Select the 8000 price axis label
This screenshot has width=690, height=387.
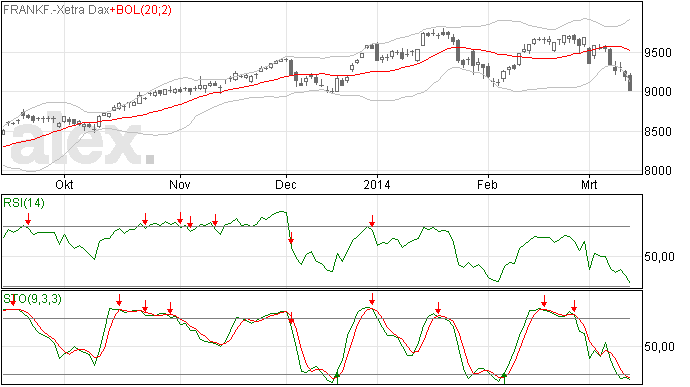pos(658,170)
